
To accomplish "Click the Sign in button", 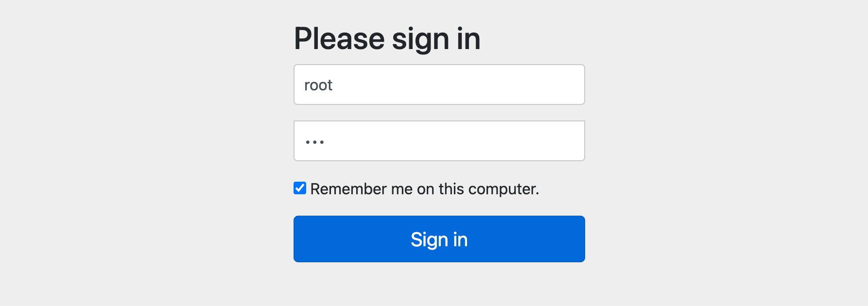I will point(439,239).
